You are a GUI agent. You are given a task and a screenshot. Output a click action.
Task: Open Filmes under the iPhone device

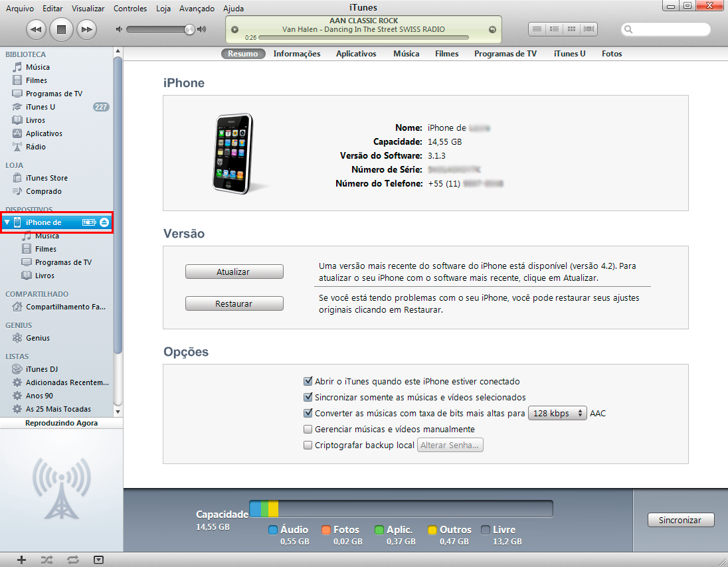56,249
